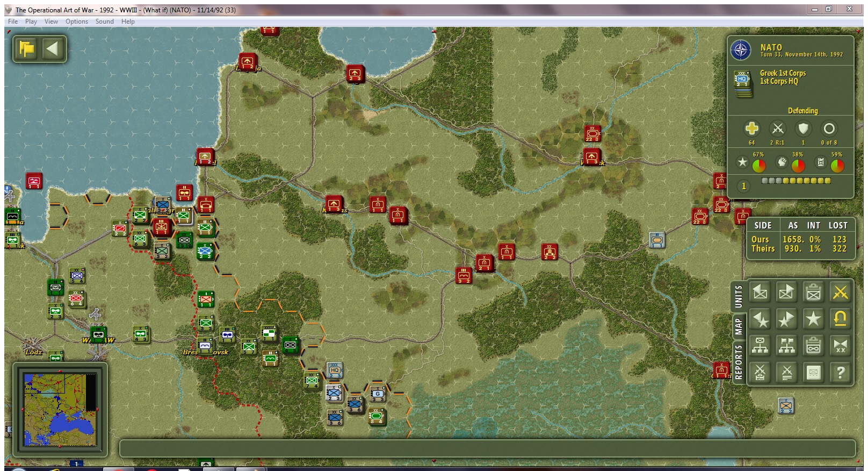Click the next unit envelope-arrow button
This screenshot has width=868, height=471.
(786, 292)
